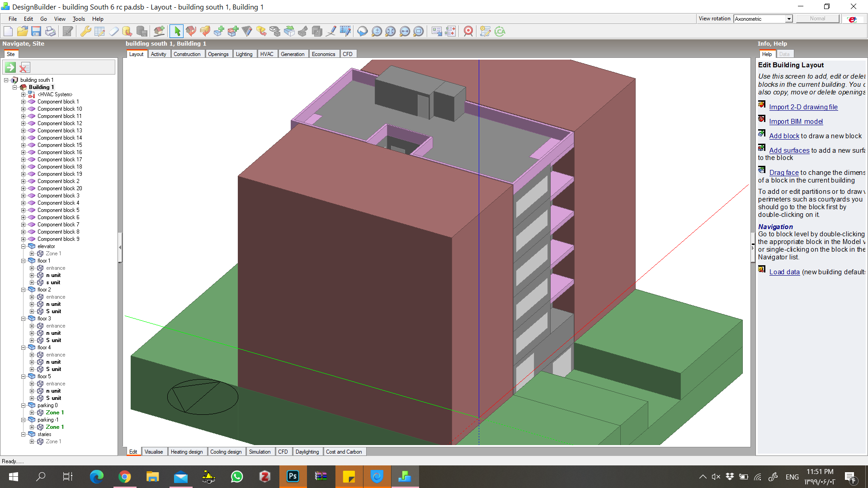Expand Component block 1 tree node

[x=23, y=102]
